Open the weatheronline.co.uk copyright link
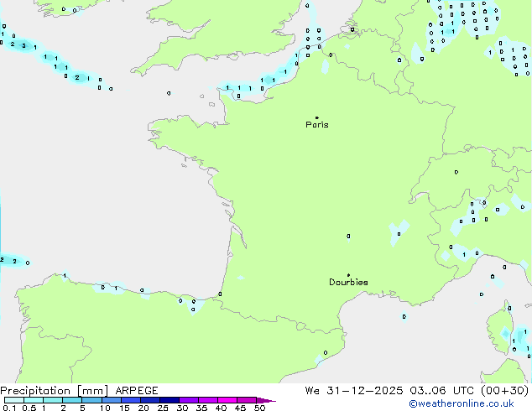Image resolution: width=532 pixels, height=411 pixels. pyautogui.click(x=462, y=403)
